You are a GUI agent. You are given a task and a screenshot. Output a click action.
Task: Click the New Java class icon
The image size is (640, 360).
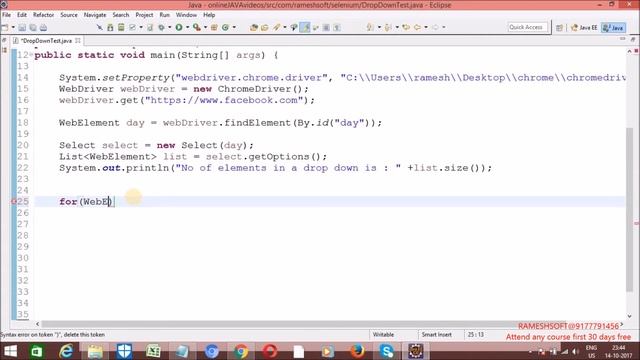[225, 27]
